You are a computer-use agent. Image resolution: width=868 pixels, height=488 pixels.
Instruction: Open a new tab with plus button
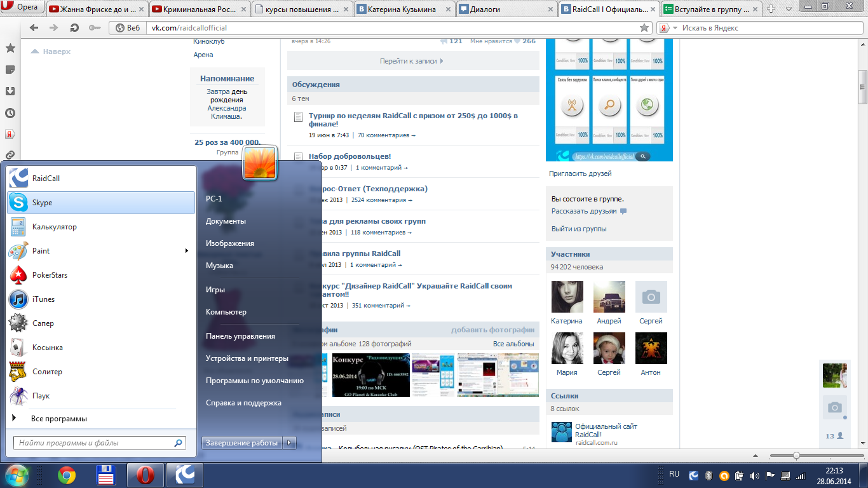(771, 9)
